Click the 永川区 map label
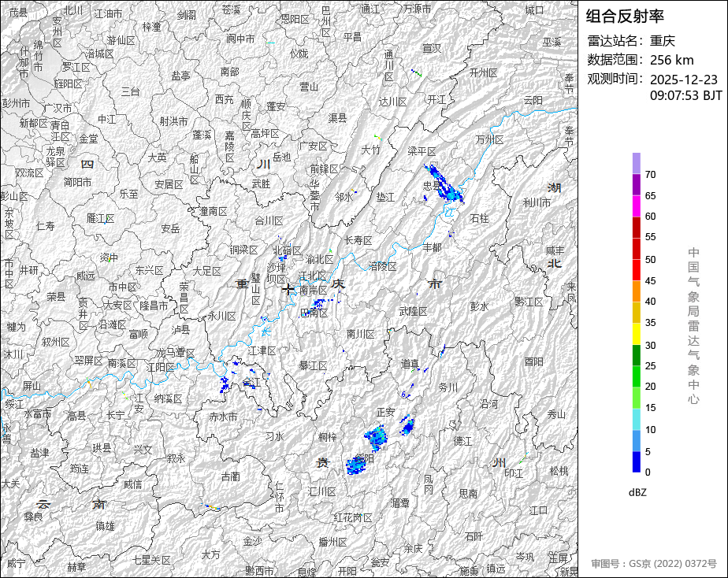 221,317
